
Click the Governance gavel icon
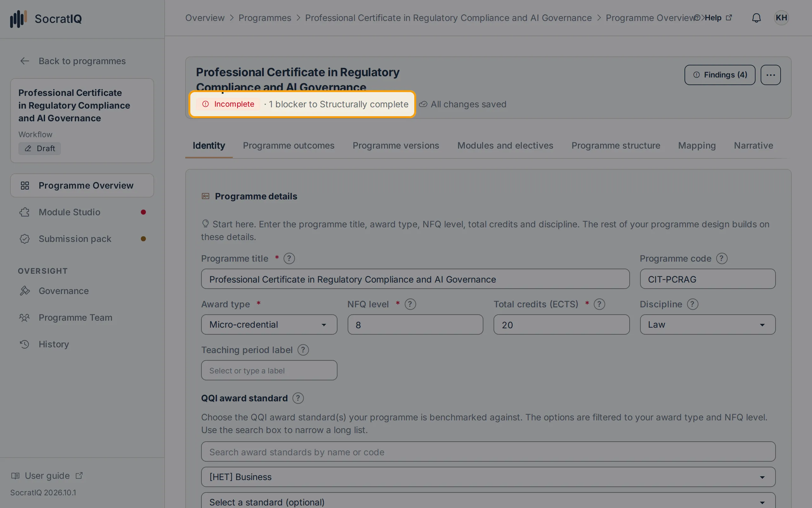pyautogui.click(x=24, y=291)
